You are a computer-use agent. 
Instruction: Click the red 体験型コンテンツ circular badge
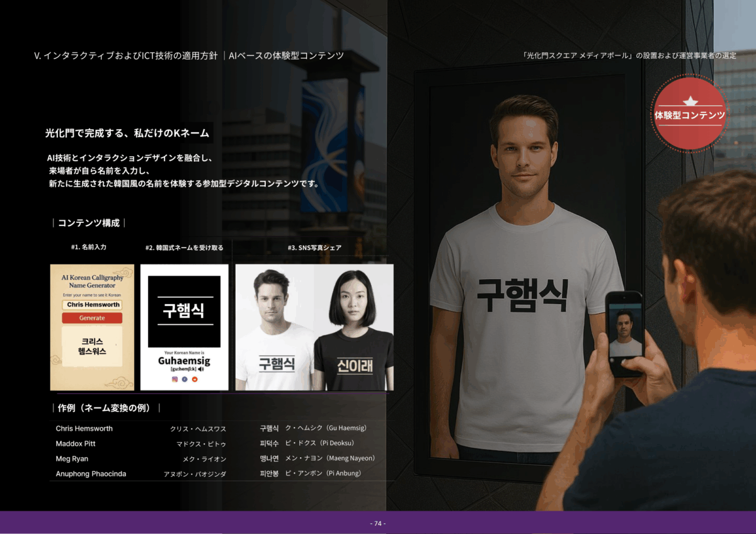689,116
